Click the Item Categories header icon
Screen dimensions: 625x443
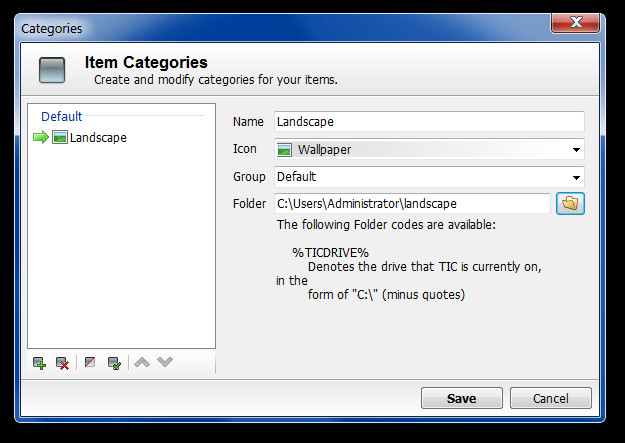(x=52, y=70)
